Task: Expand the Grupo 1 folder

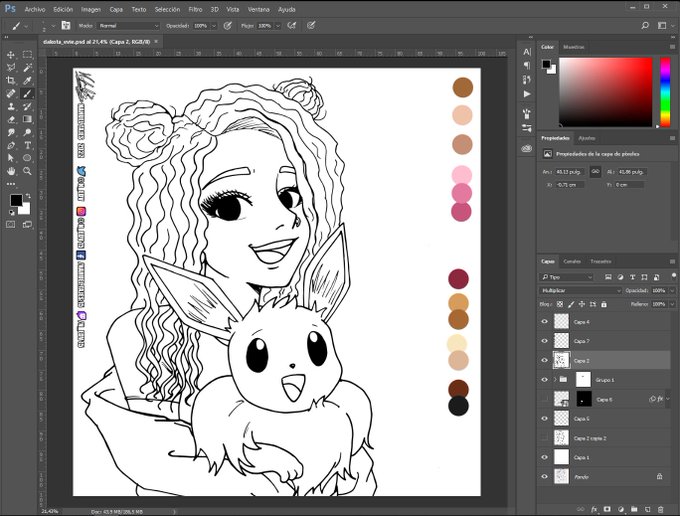Action: click(555, 379)
